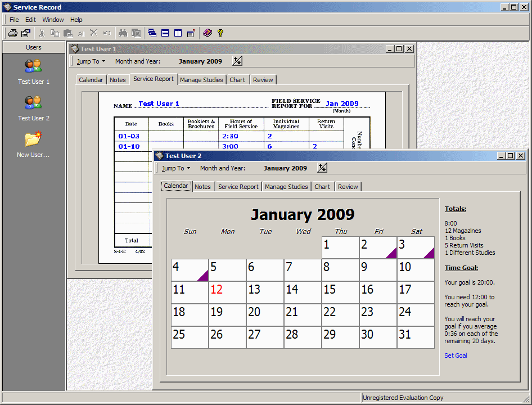Open Chart tab in Test User 2 window
Screen dimensions: 532x405
click(x=322, y=187)
